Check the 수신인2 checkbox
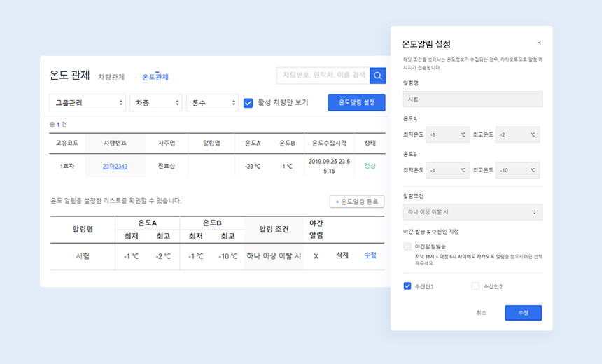 (476, 286)
